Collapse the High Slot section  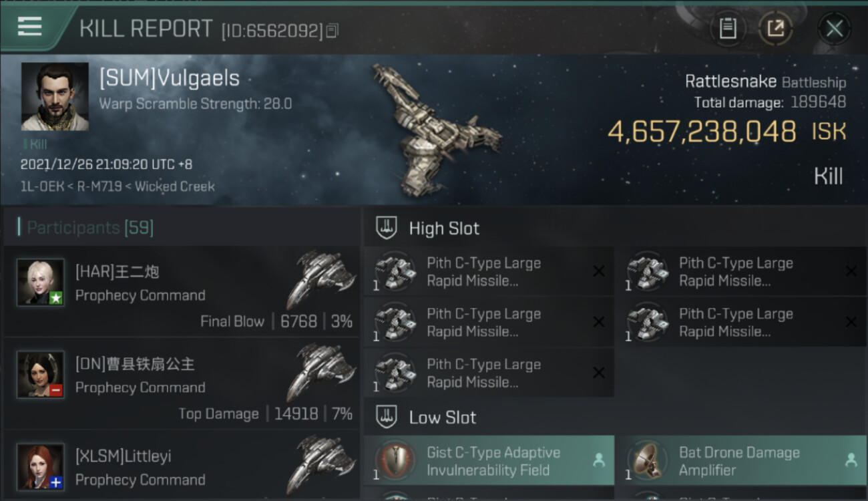tap(428, 228)
